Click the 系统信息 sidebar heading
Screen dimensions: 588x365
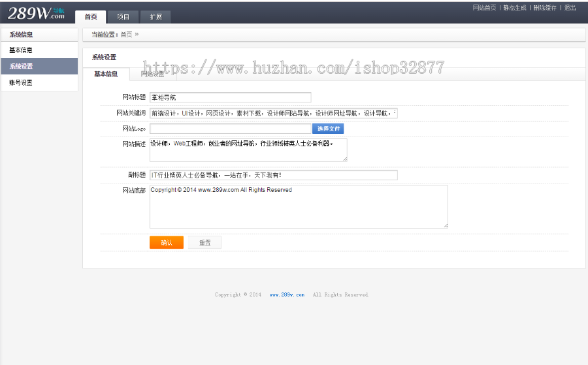[21, 35]
